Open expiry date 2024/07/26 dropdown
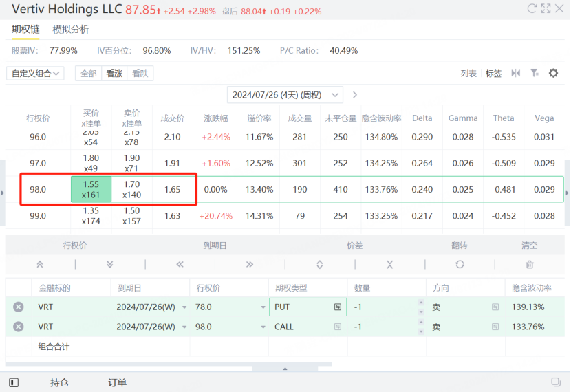 (285, 95)
